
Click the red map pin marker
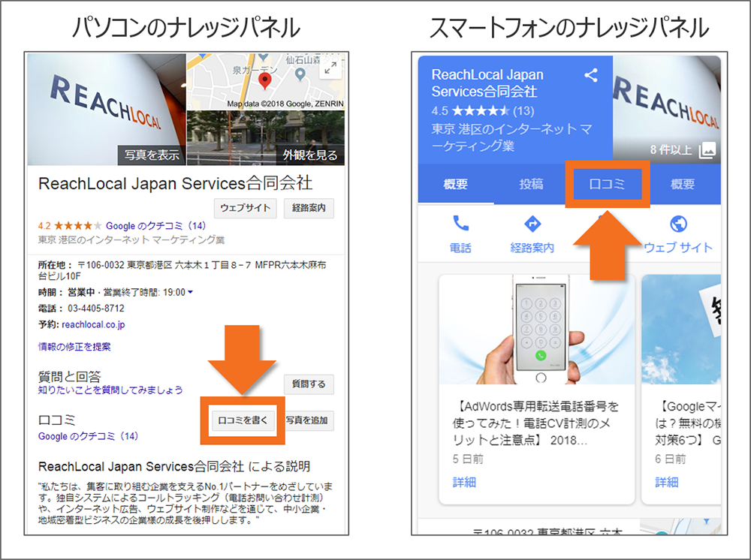click(264, 81)
